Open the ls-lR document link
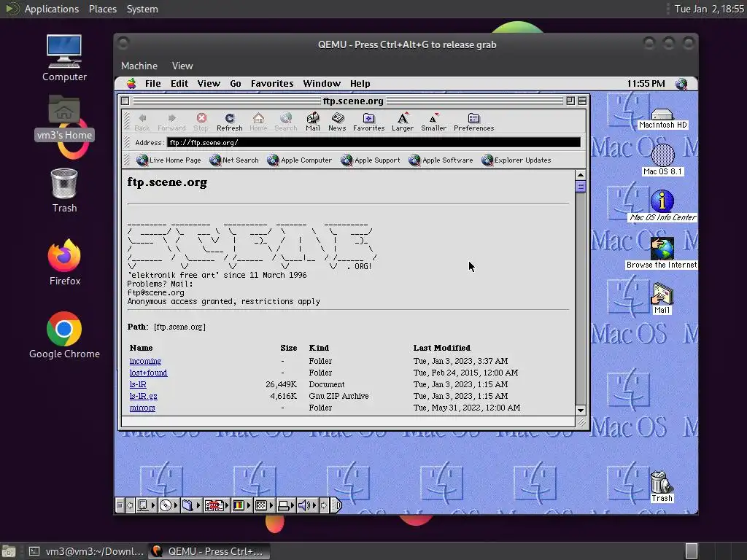Image resolution: width=747 pixels, height=560 pixels. click(138, 384)
